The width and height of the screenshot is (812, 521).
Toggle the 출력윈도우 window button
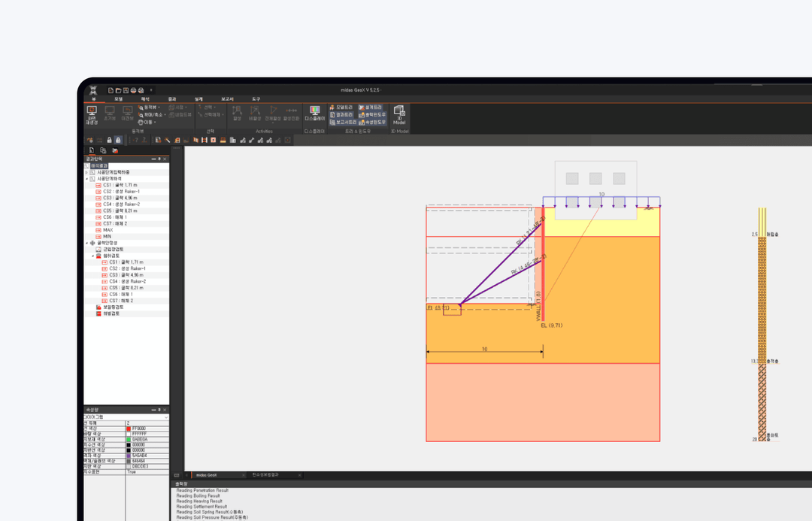tap(372, 114)
